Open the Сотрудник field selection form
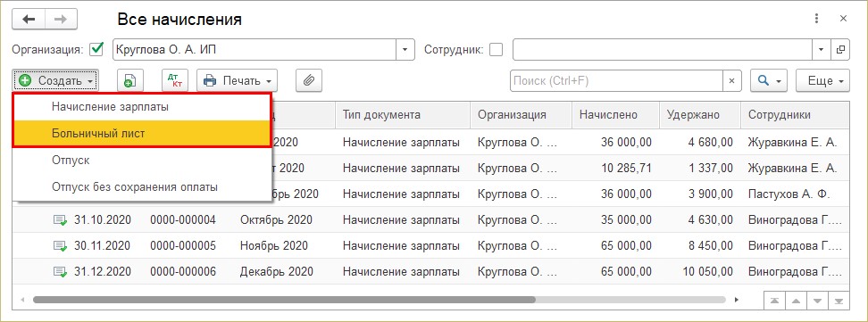 (x=840, y=50)
